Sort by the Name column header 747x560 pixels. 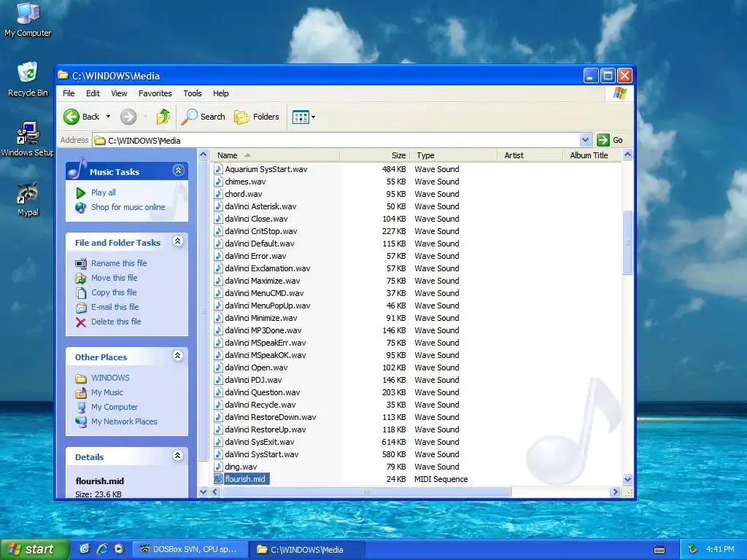click(x=275, y=155)
